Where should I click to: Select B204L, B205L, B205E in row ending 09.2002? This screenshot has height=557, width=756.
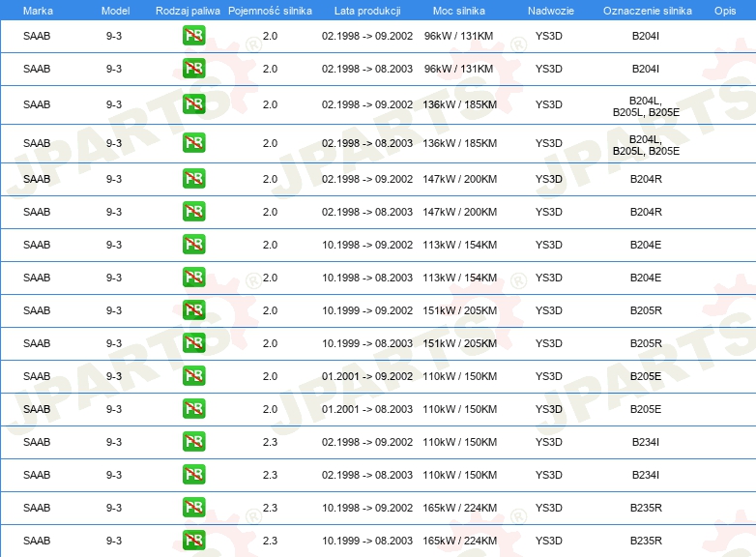coord(646,106)
